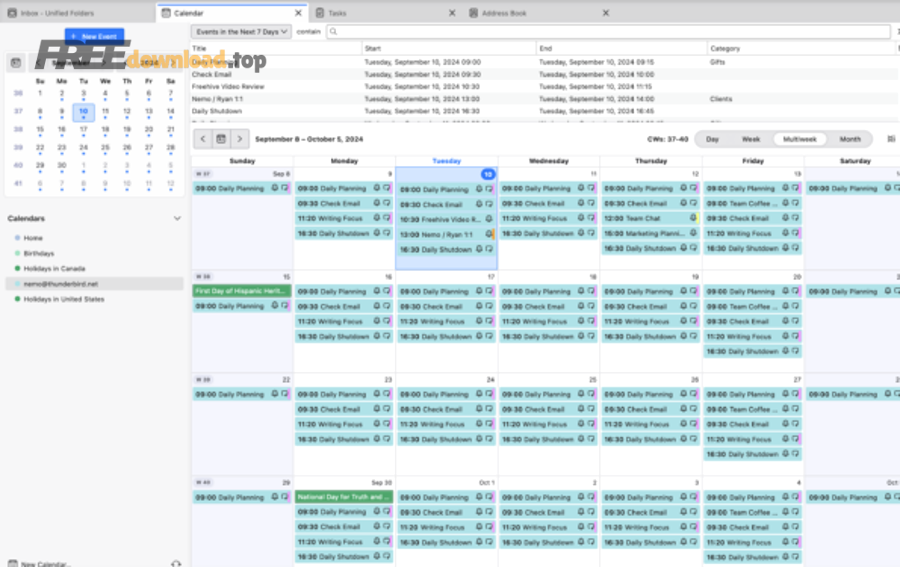This screenshot has width=900, height=567.
Task: Click the New Calendar button
Action: [x=45, y=564]
